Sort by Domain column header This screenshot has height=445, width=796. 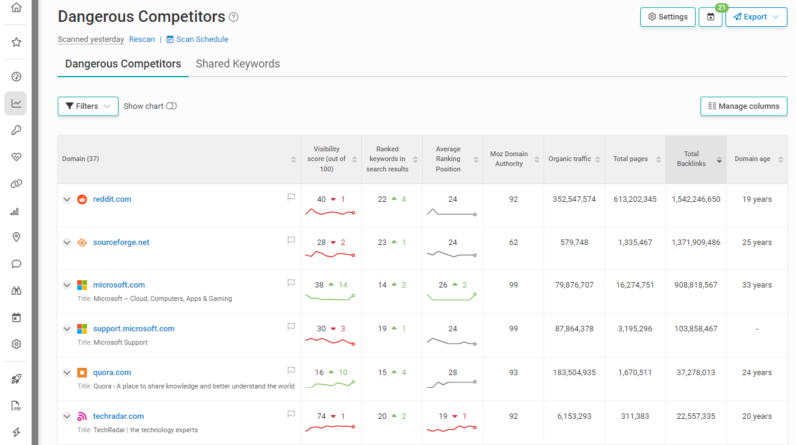click(179, 159)
